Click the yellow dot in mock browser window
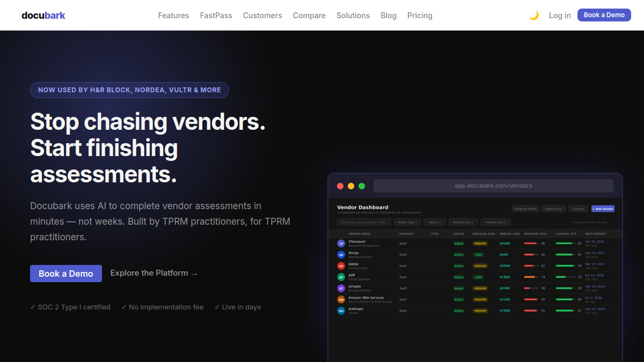This screenshot has width=644, height=362. (351, 186)
